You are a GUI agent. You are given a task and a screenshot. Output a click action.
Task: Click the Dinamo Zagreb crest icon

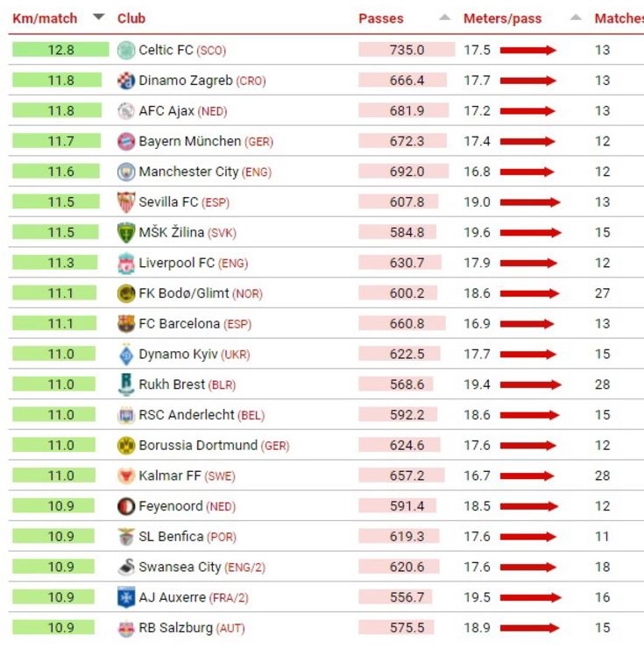coord(126,81)
